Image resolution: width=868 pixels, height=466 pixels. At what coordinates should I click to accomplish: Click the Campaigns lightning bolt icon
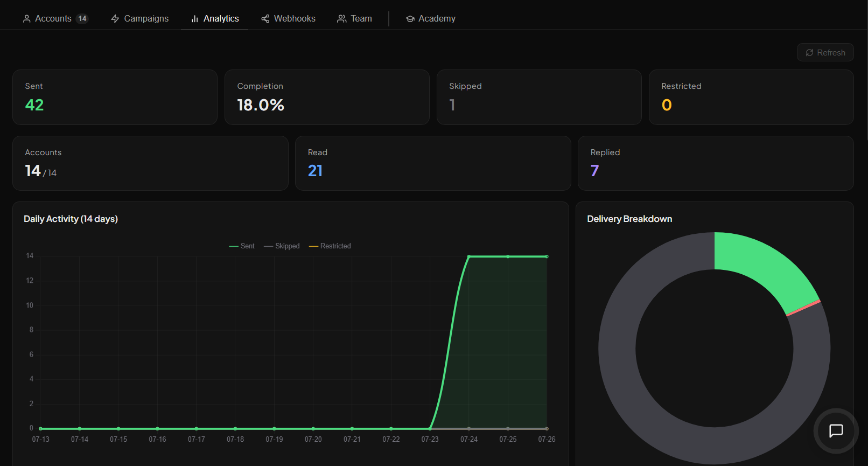point(115,19)
